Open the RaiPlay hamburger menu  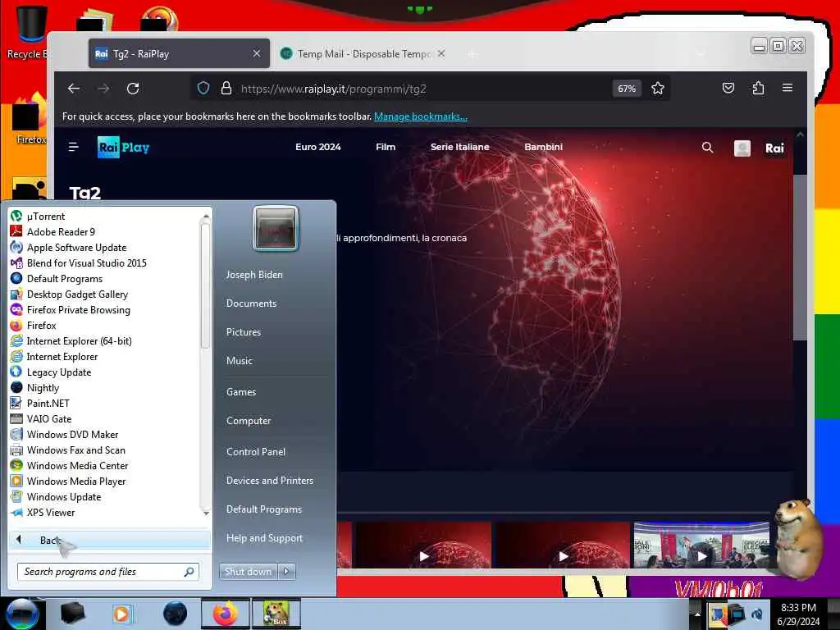73,147
